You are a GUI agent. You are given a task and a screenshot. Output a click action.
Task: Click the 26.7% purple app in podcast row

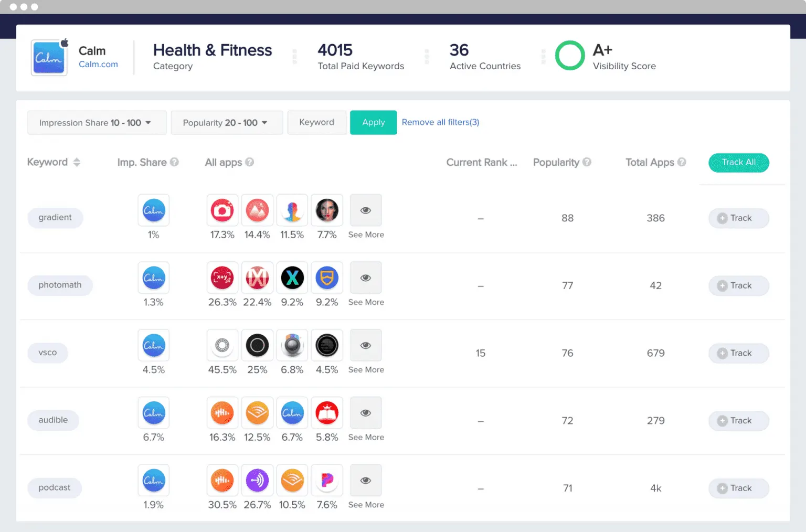pyautogui.click(x=257, y=481)
